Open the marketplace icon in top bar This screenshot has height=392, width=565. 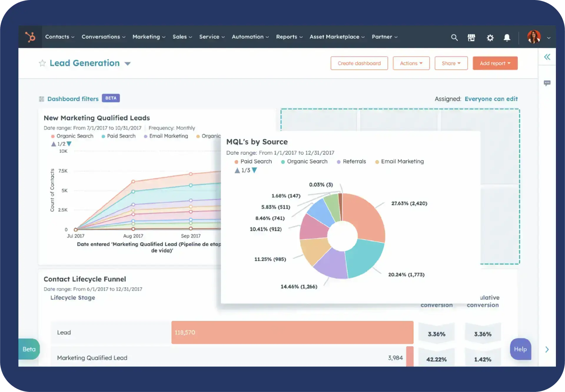[x=471, y=37]
